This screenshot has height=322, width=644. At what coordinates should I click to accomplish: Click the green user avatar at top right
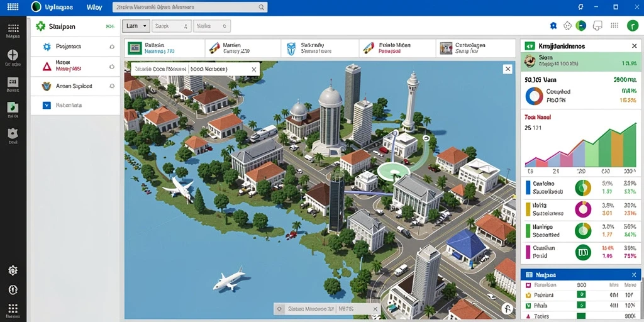point(633,26)
